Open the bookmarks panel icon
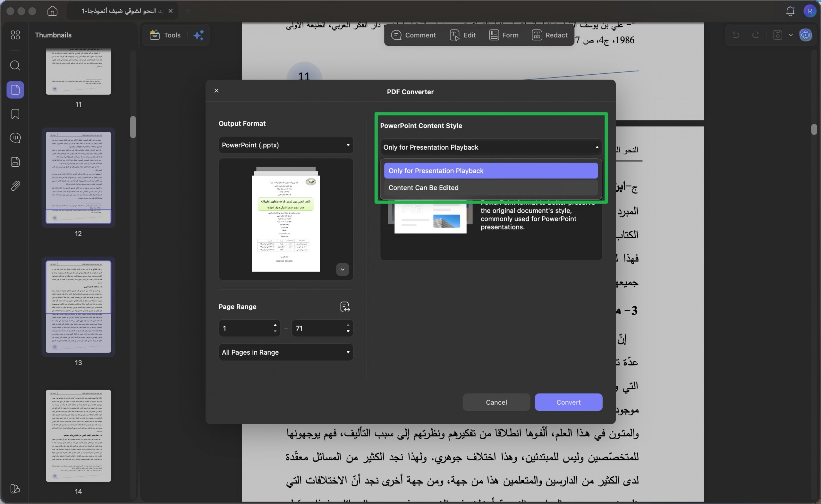The image size is (821, 504). tap(15, 114)
